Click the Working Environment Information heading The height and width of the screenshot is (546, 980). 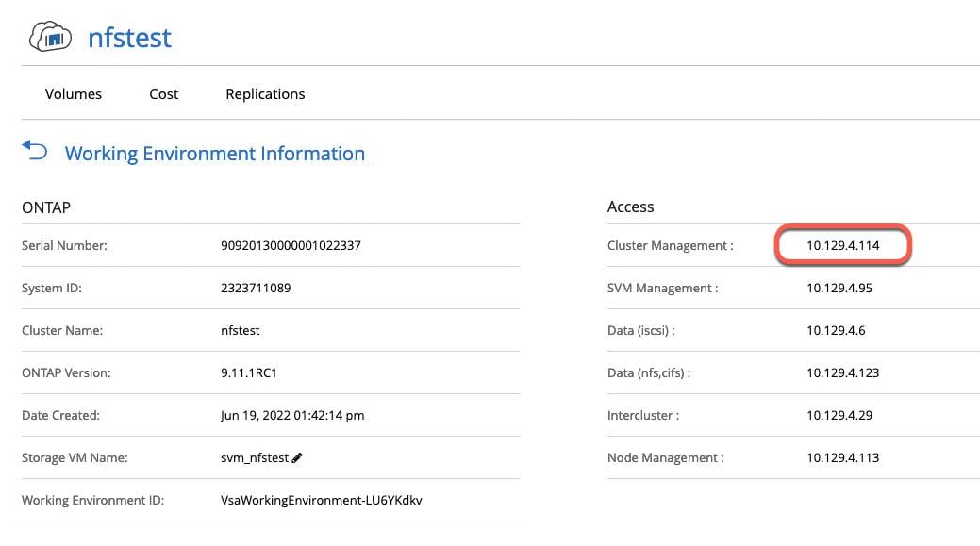click(x=214, y=154)
